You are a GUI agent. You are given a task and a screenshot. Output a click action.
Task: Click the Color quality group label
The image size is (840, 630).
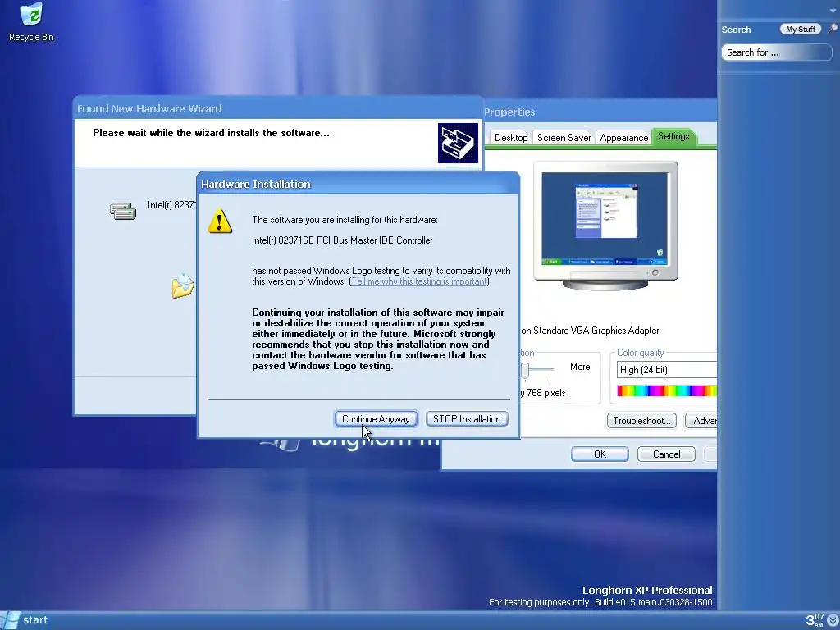pos(640,353)
